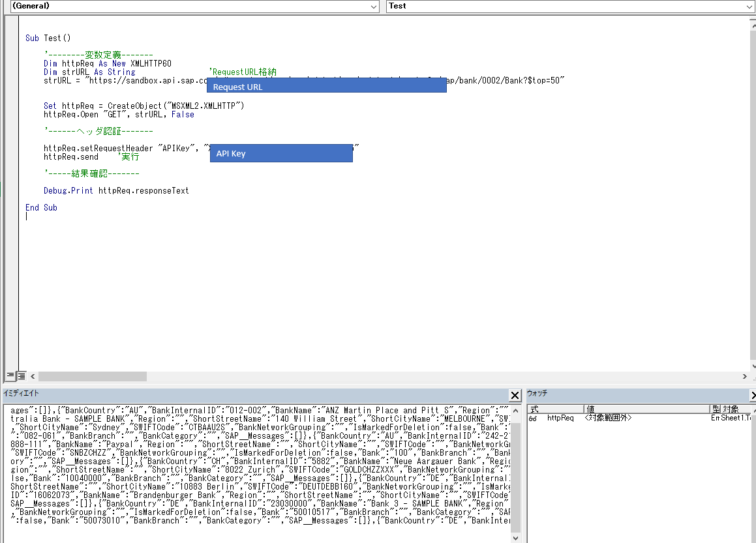The height and width of the screenshot is (543, 756).
Task: Click the code window's left scroll arrow
Action: [x=33, y=376]
